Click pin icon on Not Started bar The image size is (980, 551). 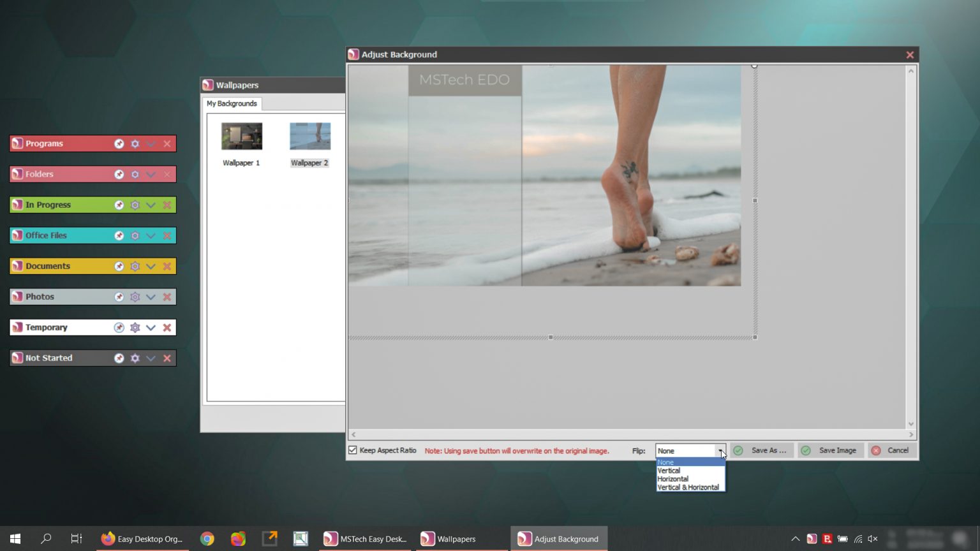coord(119,358)
